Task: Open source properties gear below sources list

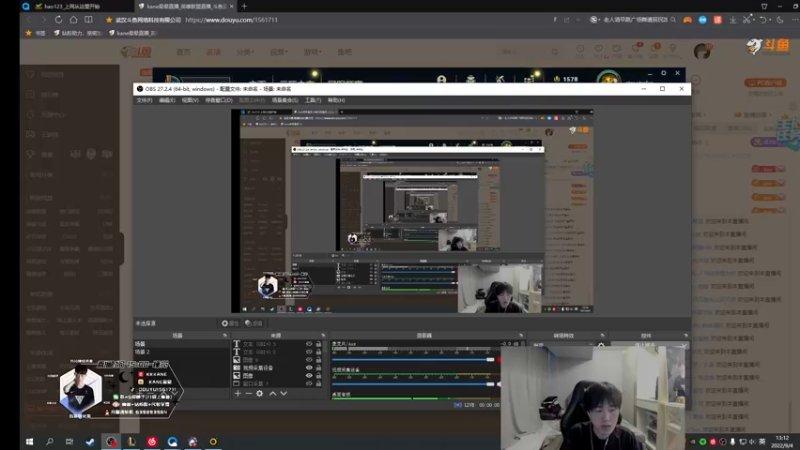Action: click(260, 393)
